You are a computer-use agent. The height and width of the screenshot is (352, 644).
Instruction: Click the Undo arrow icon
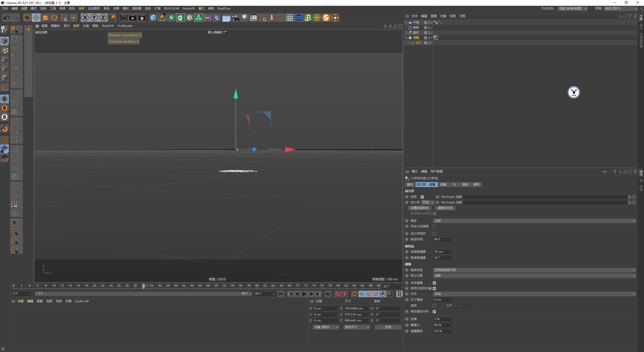point(7,18)
